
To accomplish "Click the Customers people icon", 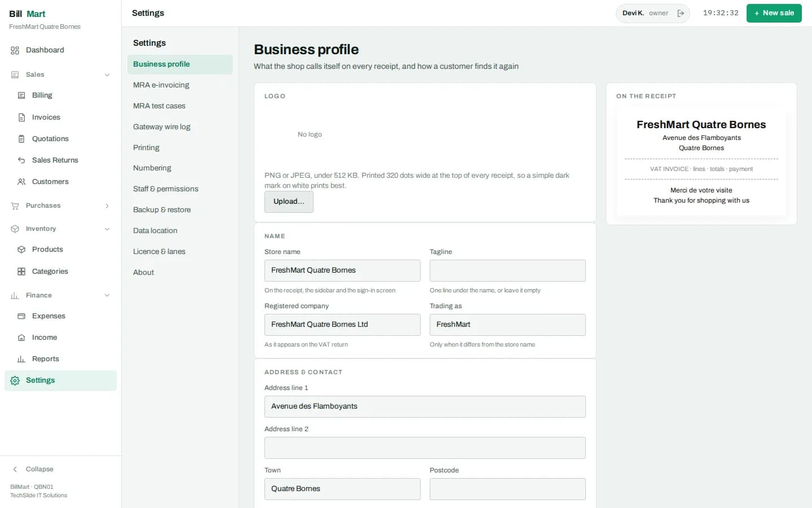I will 21,182.
